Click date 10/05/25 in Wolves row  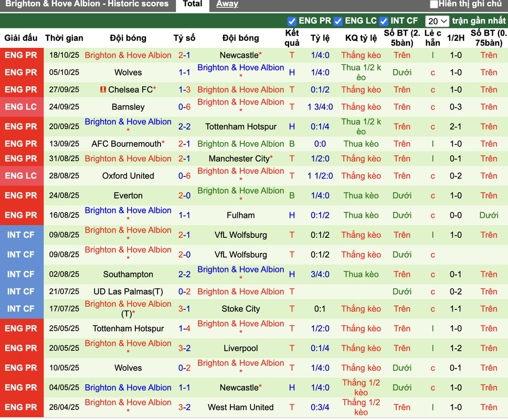click(x=64, y=368)
